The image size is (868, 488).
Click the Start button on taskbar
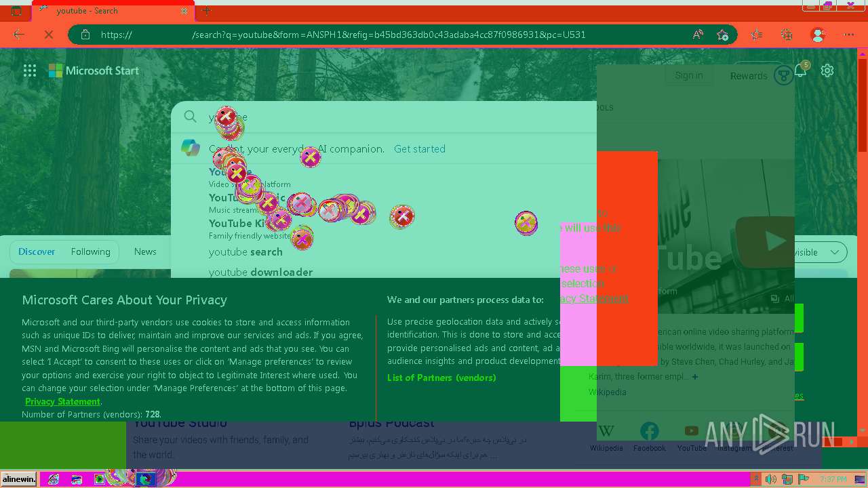coord(19,479)
